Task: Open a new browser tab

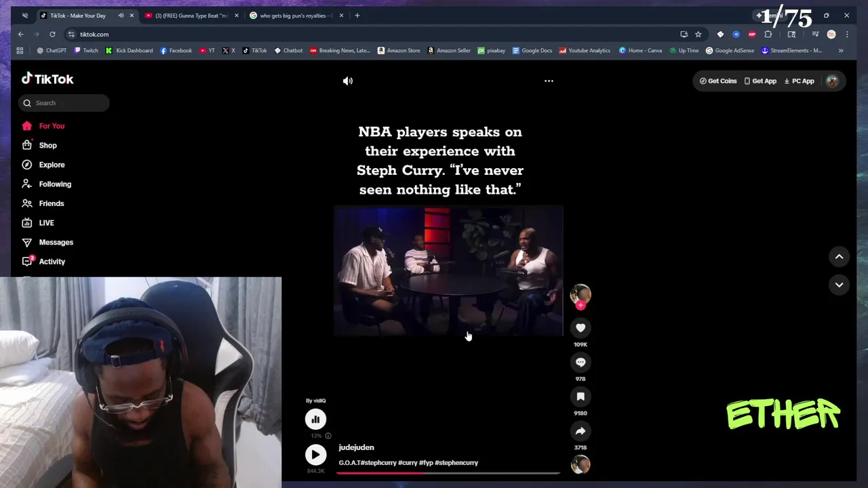Action: [x=357, y=16]
